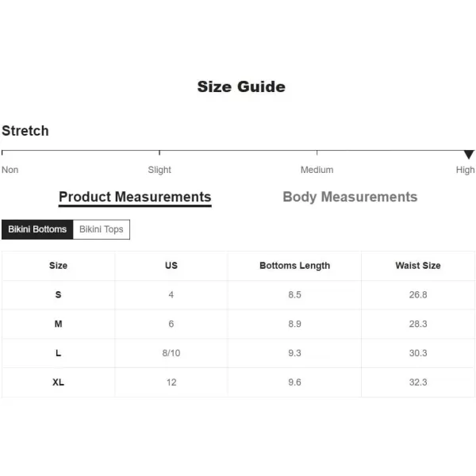Click the 32.3 waist size cell

coord(418,382)
